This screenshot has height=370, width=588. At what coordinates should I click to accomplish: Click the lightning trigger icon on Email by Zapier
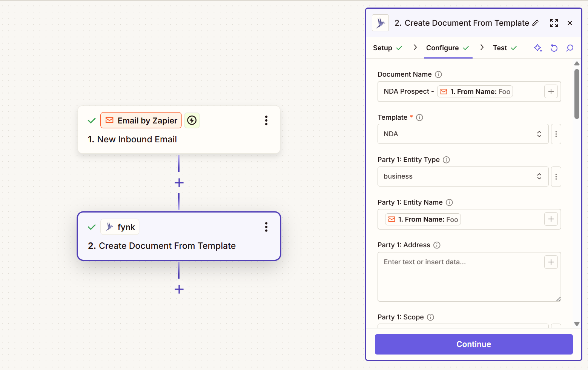click(192, 120)
